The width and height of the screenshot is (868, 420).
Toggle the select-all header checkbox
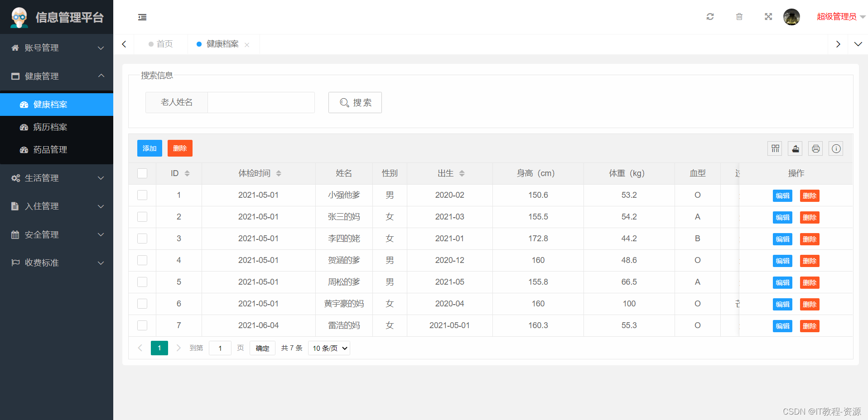[142, 173]
